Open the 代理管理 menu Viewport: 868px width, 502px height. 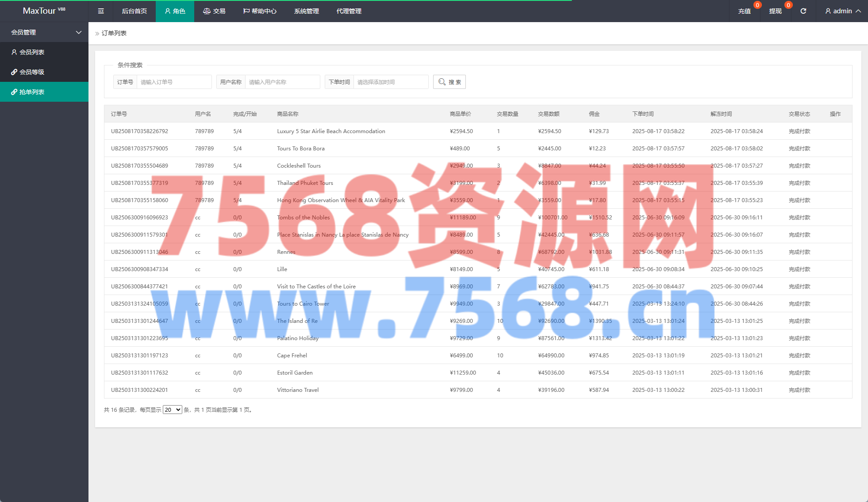[349, 11]
